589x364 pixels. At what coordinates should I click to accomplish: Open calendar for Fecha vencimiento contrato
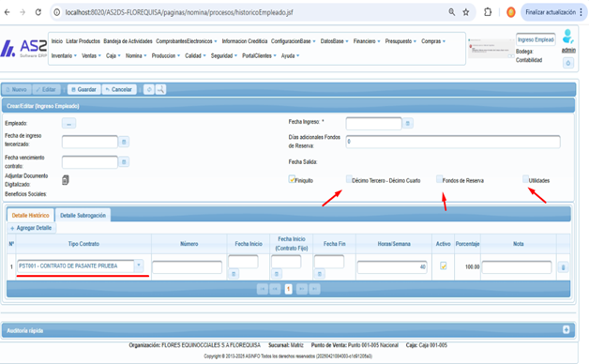(x=124, y=162)
